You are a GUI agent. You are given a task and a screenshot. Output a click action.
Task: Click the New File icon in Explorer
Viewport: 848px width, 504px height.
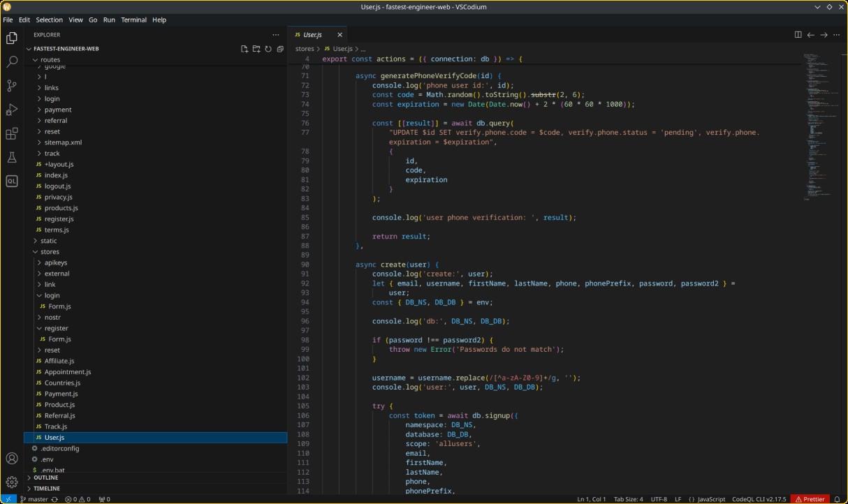[x=244, y=49]
